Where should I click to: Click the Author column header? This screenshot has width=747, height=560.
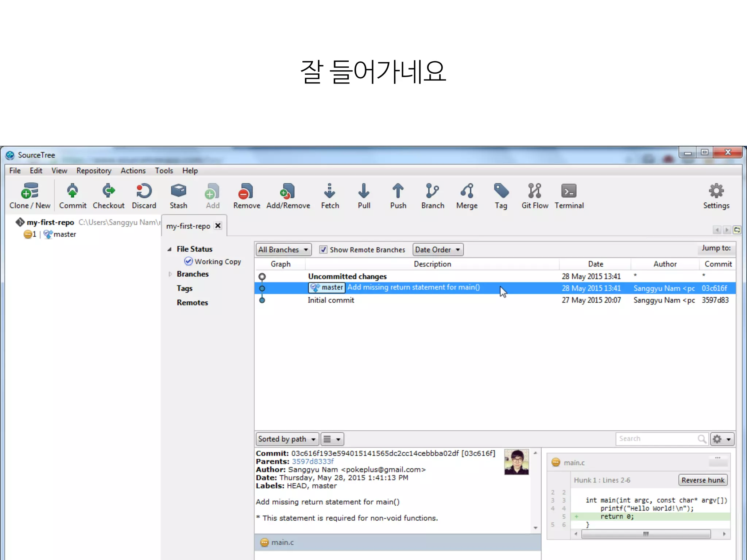665,264
